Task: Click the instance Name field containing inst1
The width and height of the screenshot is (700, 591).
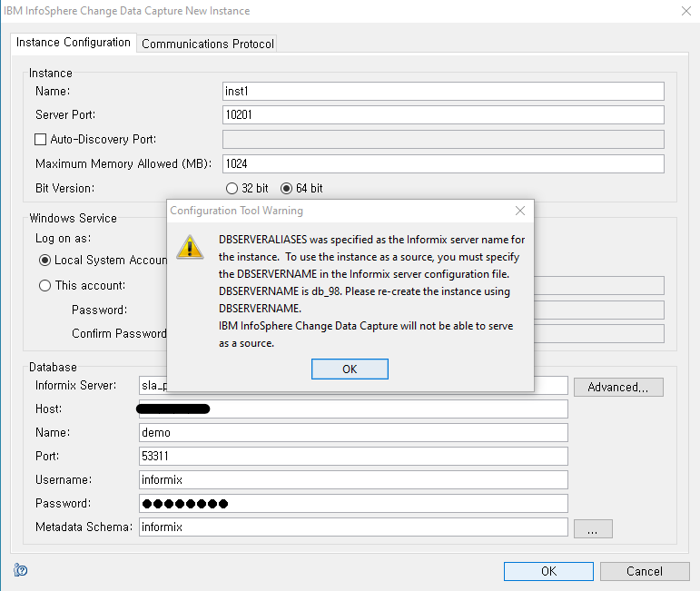Action: 443,91
